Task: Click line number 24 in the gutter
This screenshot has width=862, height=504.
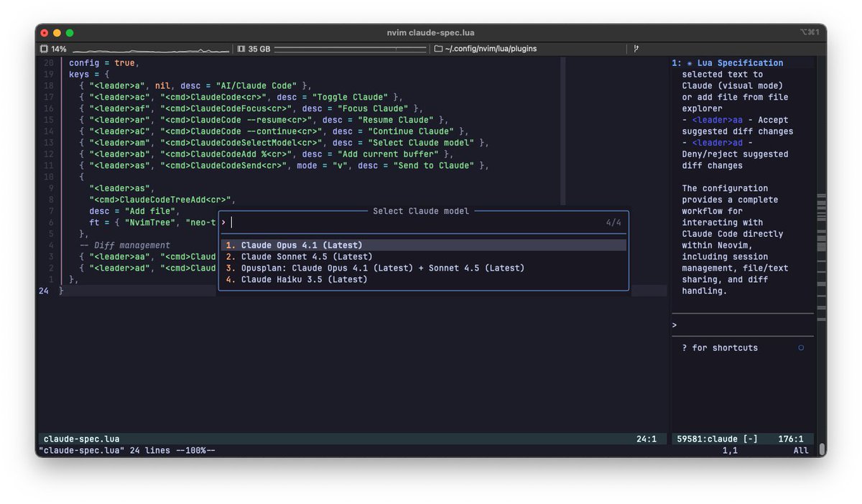Action: click(45, 291)
